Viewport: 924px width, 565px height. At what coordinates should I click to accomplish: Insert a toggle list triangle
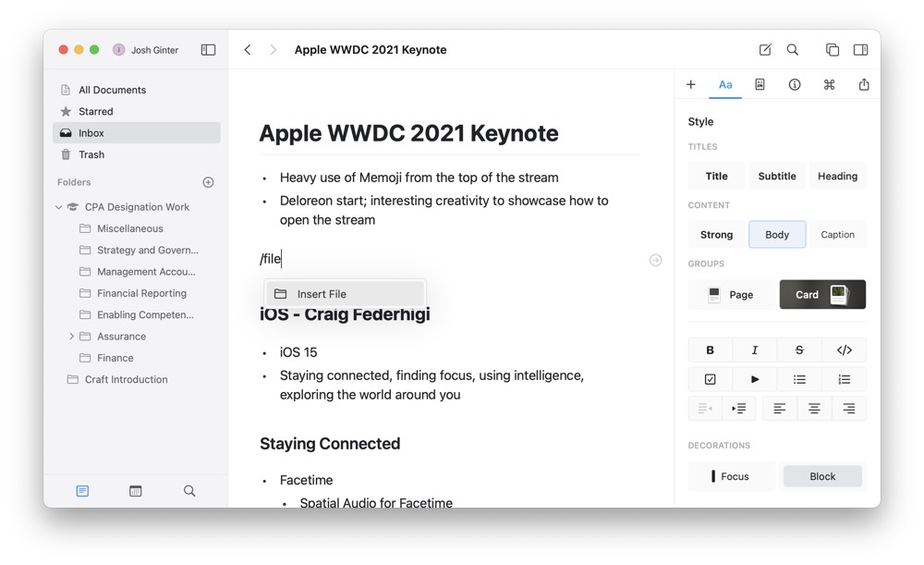click(755, 379)
